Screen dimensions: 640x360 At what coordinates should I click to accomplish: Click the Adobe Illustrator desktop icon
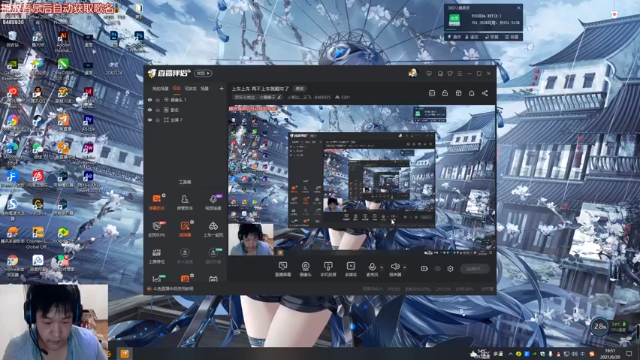click(x=63, y=41)
